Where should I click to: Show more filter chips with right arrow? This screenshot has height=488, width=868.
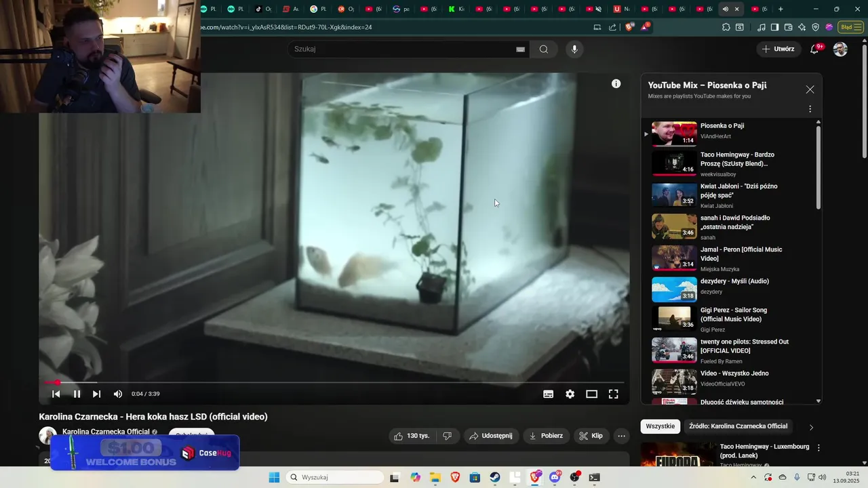[x=811, y=427]
